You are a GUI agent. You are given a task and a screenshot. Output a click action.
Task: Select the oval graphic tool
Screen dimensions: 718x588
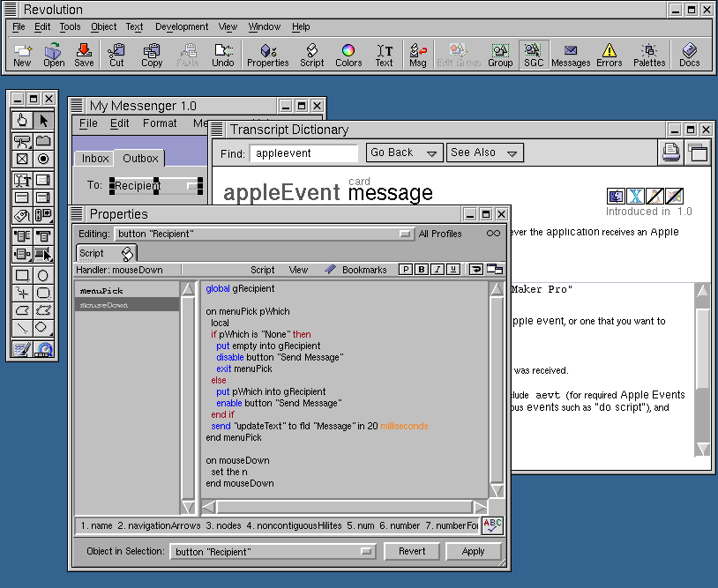[43, 275]
